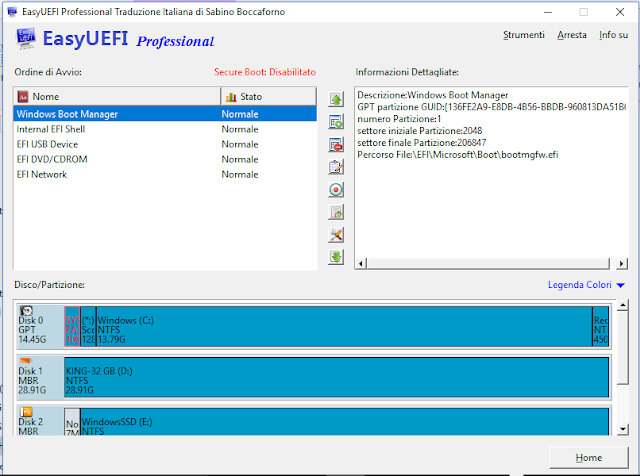Click the settore finale Partizione:206847 line
The width and height of the screenshot is (640, 476).
(x=422, y=142)
